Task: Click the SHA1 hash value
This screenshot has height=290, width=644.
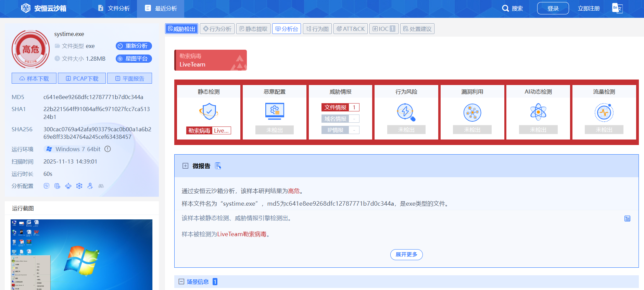Action: tap(97, 113)
